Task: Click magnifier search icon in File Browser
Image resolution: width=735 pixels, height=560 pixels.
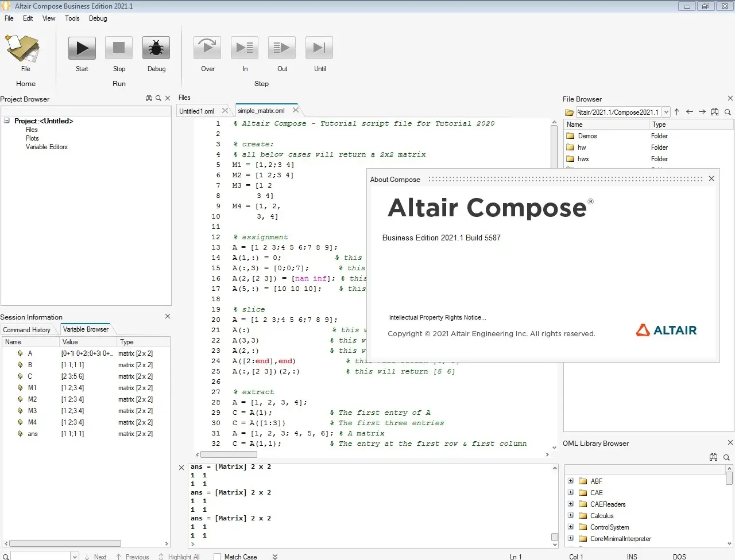Action: pyautogui.click(x=728, y=112)
